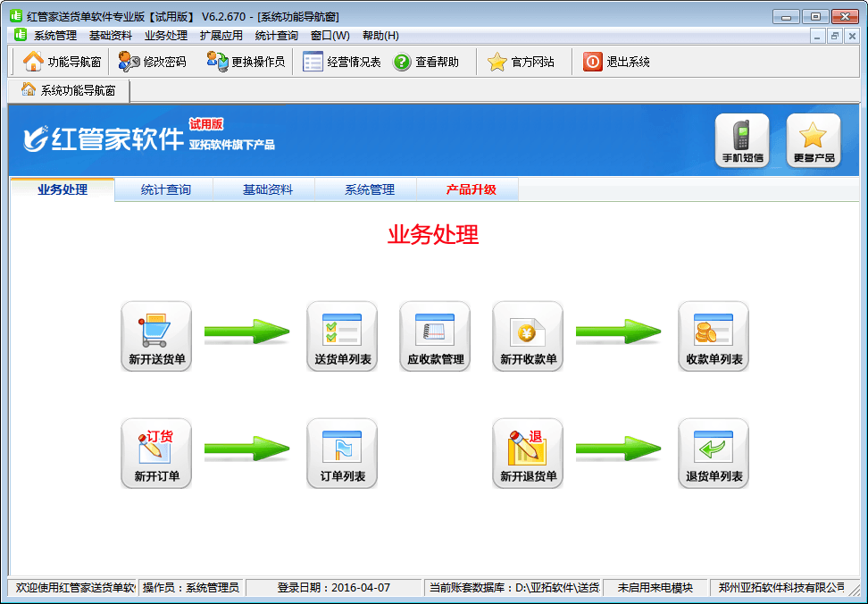The height and width of the screenshot is (604, 868).
Task: Open the 订单列表 icon
Action: point(342,452)
